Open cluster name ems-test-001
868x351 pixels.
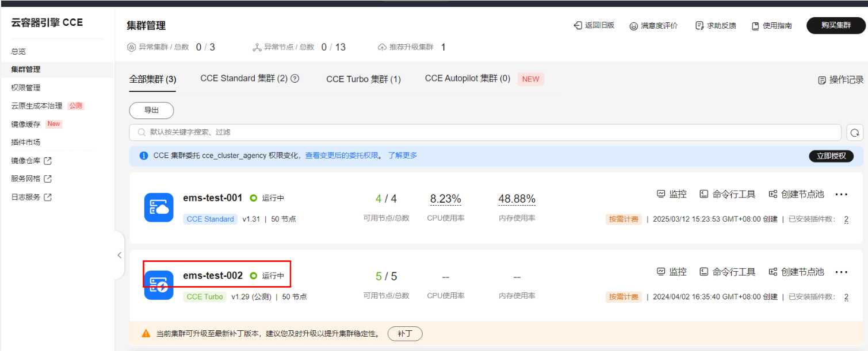[x=213, y=198]
